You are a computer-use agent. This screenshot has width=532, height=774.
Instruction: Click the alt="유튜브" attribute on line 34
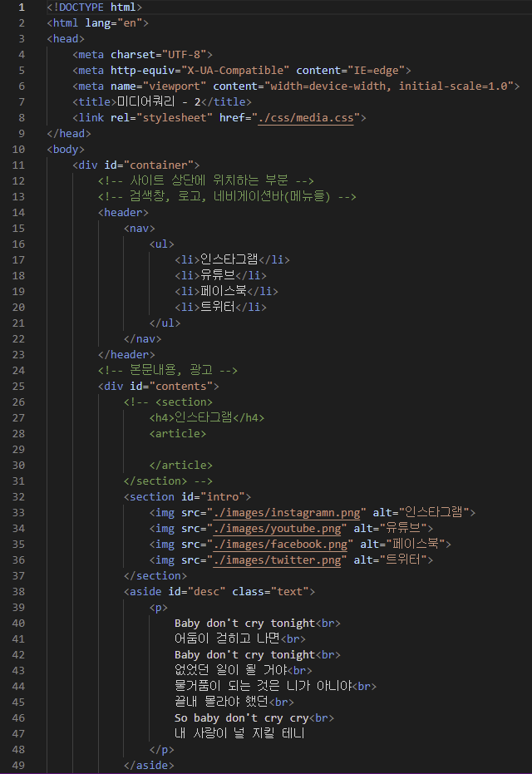[390, 529]
